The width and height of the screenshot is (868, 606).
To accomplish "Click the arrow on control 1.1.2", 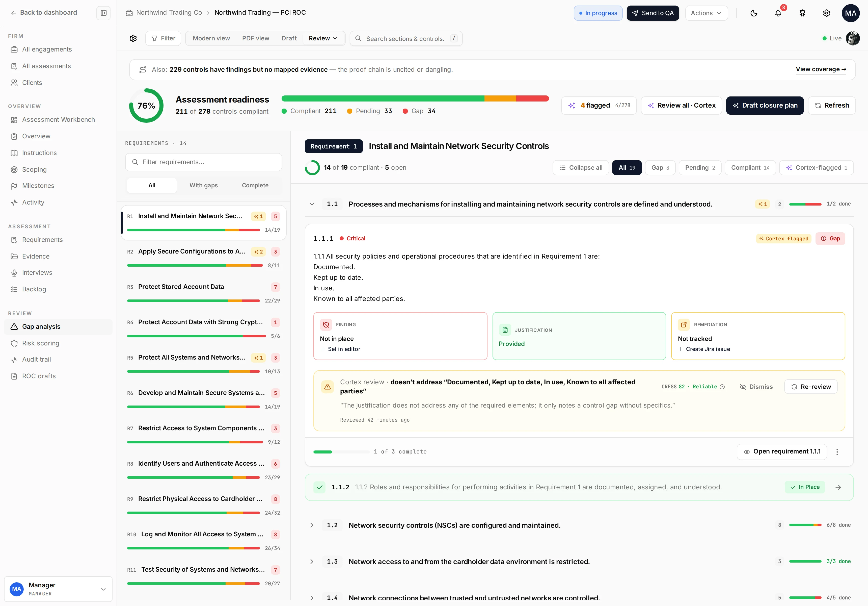I will [x=838, y=487].
